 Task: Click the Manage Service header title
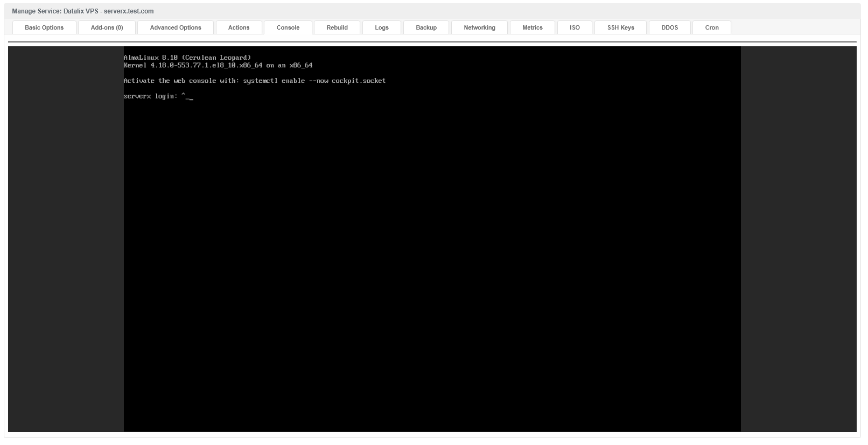point(83,11)
